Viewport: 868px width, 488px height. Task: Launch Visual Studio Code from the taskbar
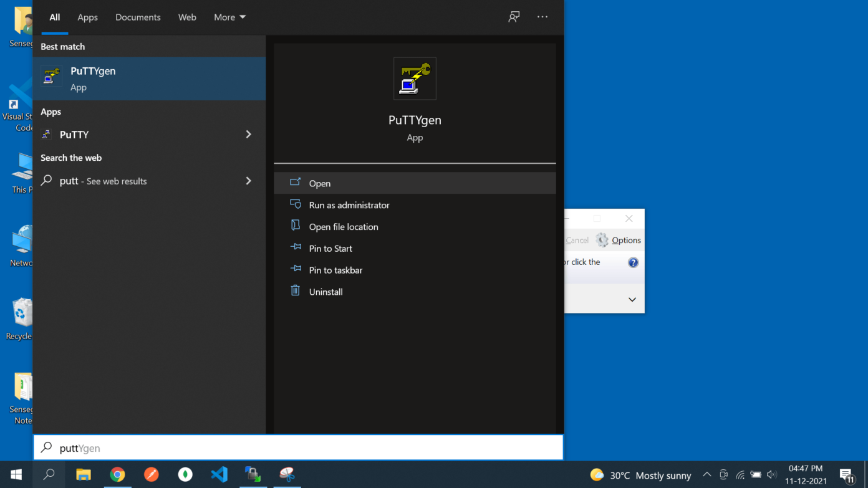tap(219, 474)
